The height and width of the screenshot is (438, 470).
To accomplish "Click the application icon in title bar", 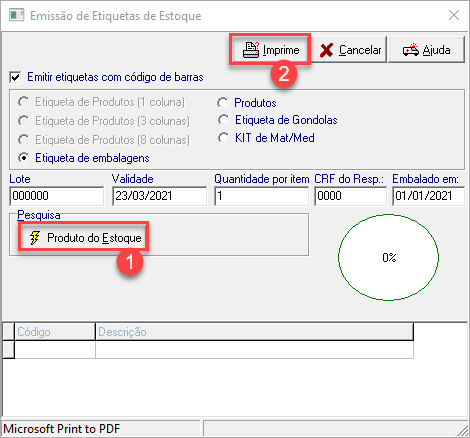I will (x=16, y=15).
